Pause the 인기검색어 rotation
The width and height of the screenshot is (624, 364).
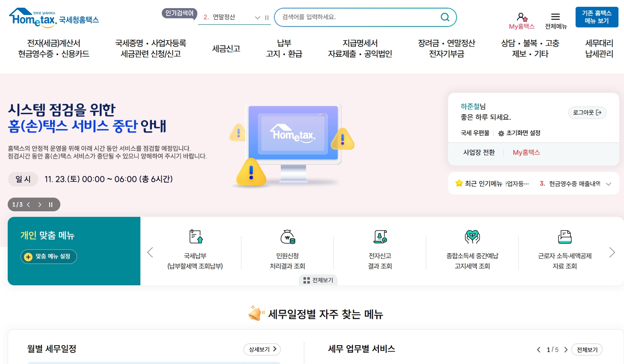pos(267,18)
